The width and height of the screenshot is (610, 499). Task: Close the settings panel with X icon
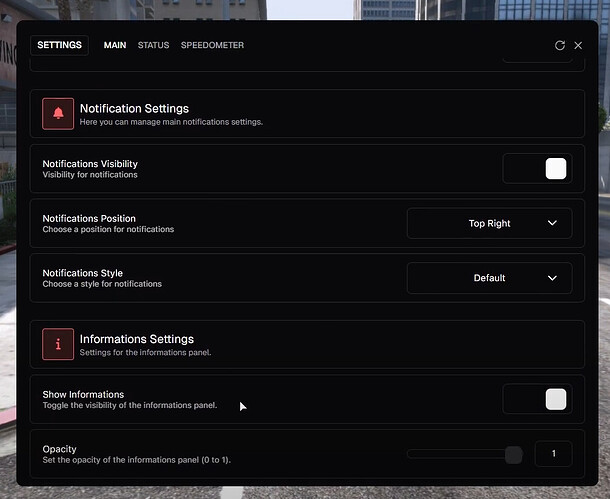[x=578, y=46]
